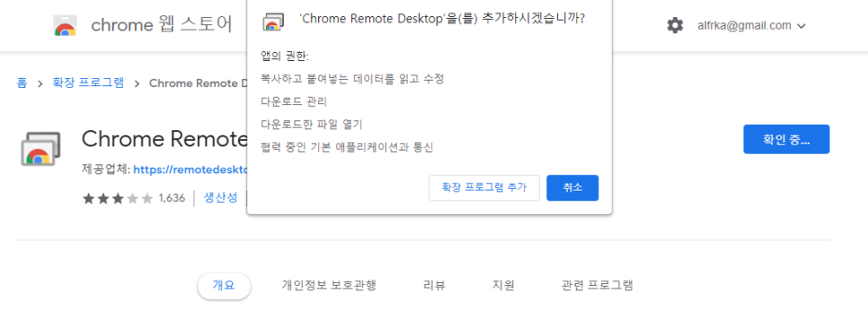Click the 1,636 rating count
Screen dimensions: 868x328
pos(172,199)
